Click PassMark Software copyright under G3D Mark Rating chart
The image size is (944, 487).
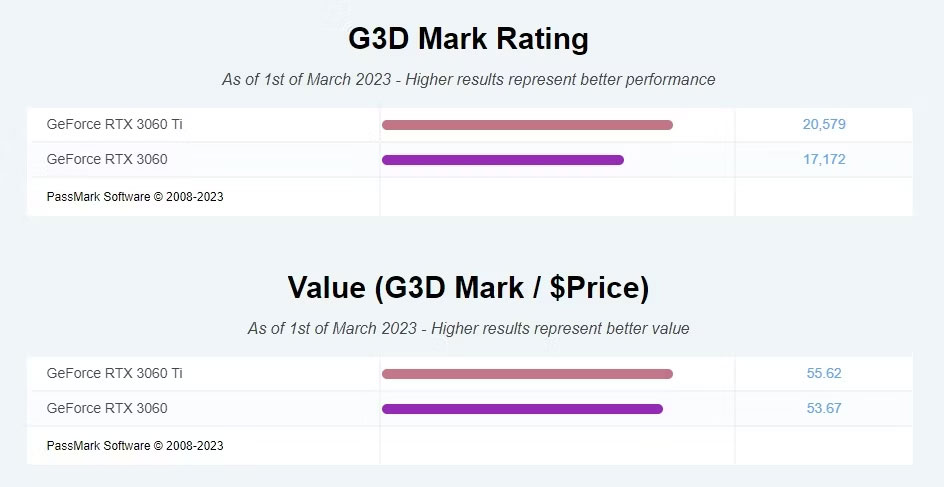pos(135,197)
